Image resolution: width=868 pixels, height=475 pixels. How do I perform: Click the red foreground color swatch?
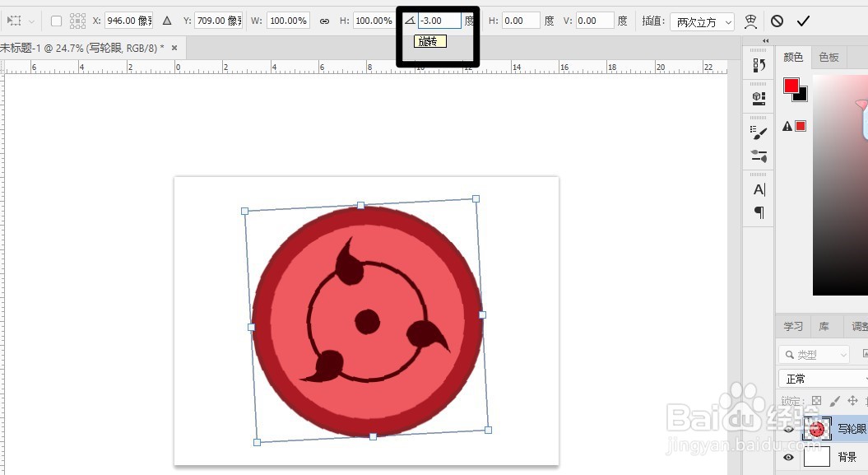791,86
